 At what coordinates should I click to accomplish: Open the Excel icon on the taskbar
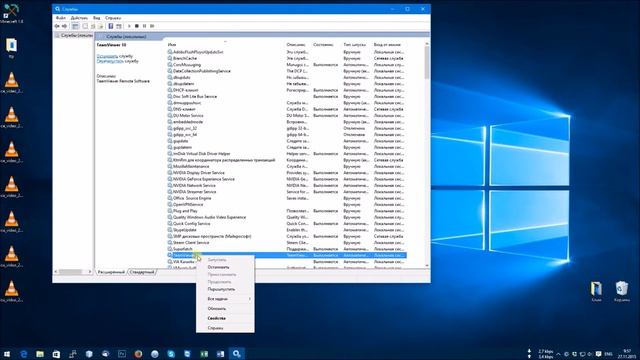coord(204,354)
